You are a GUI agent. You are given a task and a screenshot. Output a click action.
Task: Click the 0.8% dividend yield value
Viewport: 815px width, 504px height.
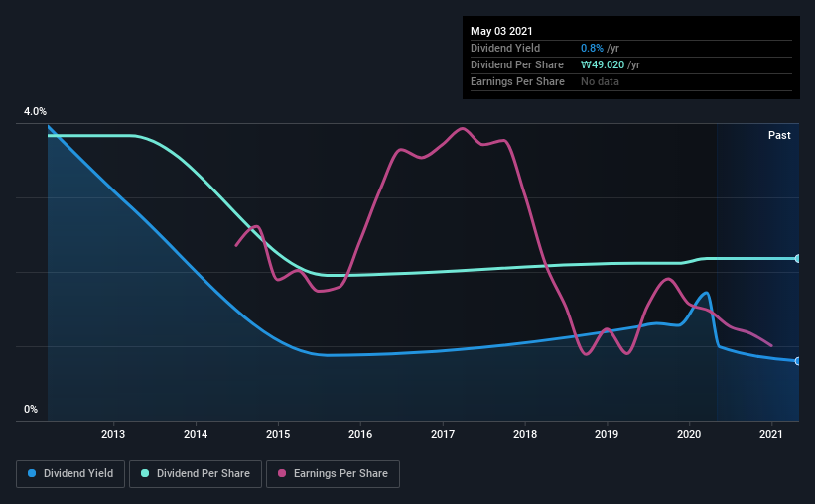click(592, 48)
